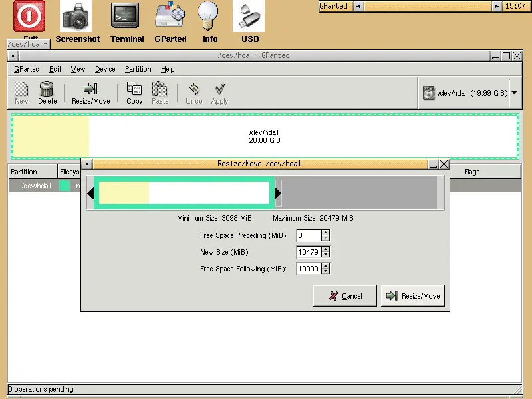
Task: Click the hard disk icon beside /dev/hda
Action: (x=428, y=93)
